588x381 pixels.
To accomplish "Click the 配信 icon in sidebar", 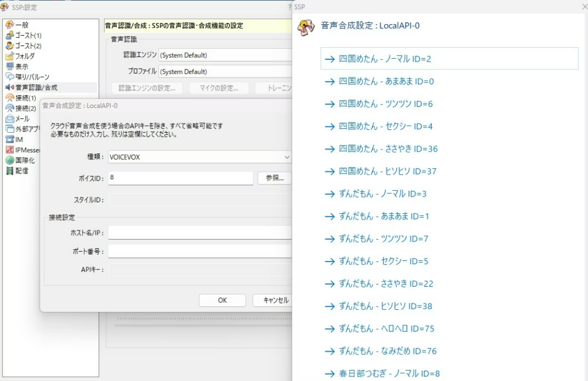I will click(9, 171).
